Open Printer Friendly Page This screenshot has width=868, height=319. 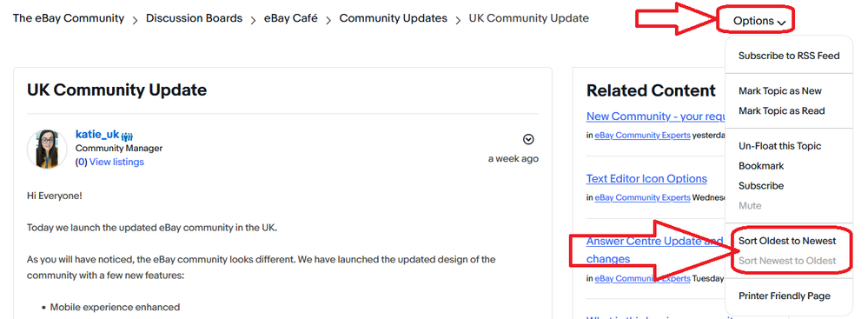(x=785, y=296)
